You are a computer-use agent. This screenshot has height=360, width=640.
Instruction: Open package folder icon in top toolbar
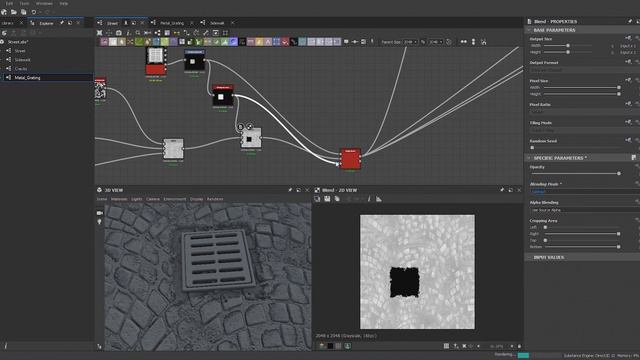(x=14, y=12)
